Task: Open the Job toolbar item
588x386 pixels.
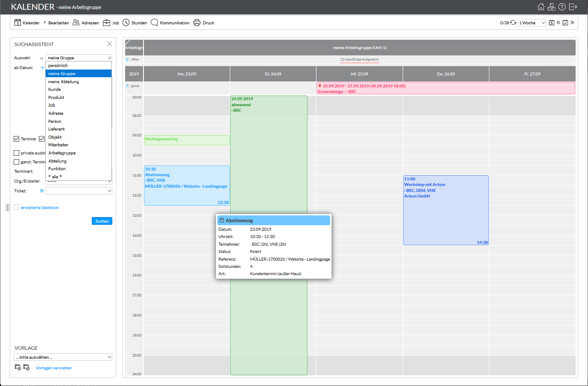Action: tap(111, 23)
